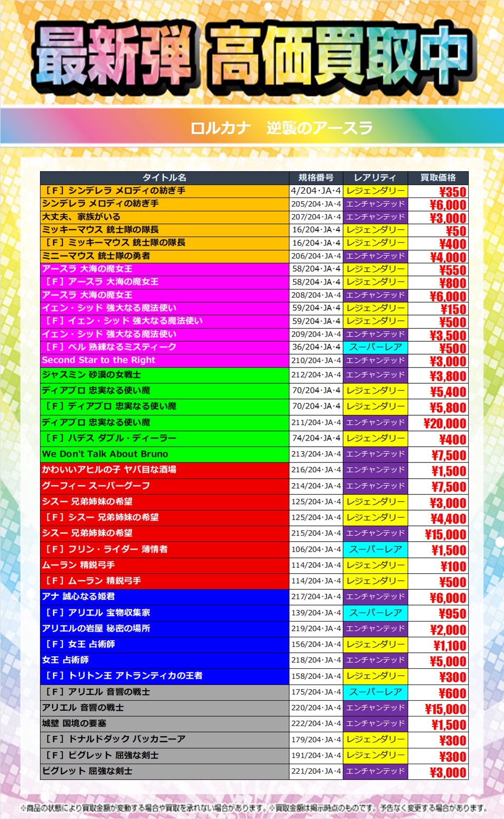This screenshot has width=504, height=819.
Task: Select the [F] シスー 兄弟姉妹の希望 title
Action: 102,517
